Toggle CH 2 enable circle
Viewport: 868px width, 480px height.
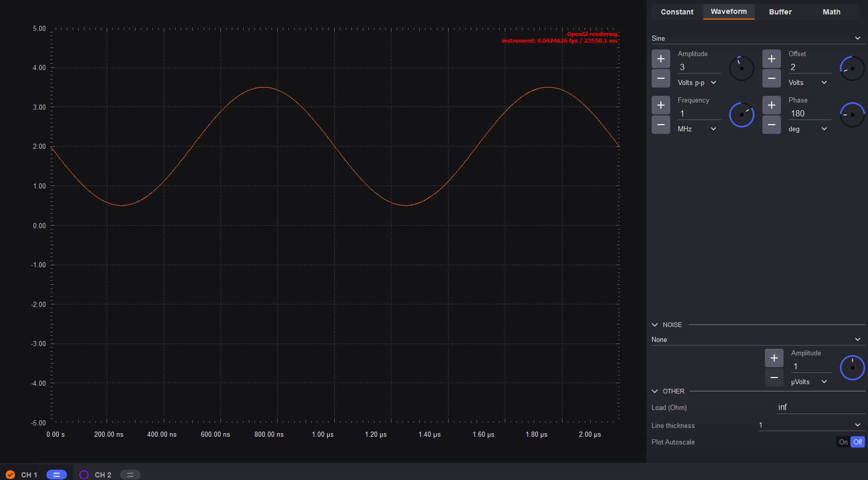(84, 474)
